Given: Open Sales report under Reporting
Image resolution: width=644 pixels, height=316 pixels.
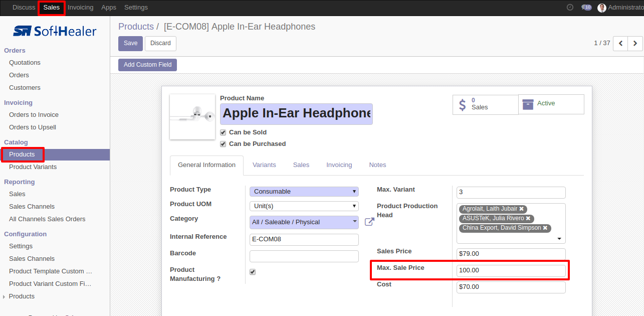Looking at the screenshot, I should (x=17, y=194).
